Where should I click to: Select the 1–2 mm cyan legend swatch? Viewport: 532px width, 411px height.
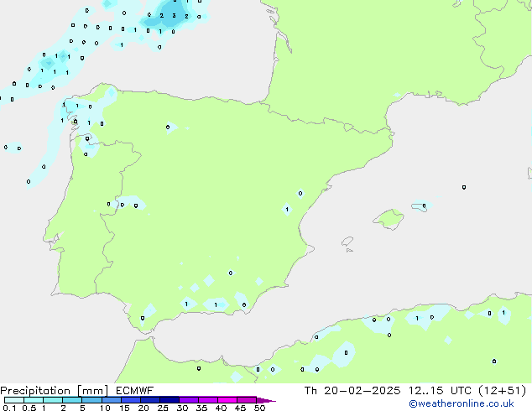tap(53, 400)
